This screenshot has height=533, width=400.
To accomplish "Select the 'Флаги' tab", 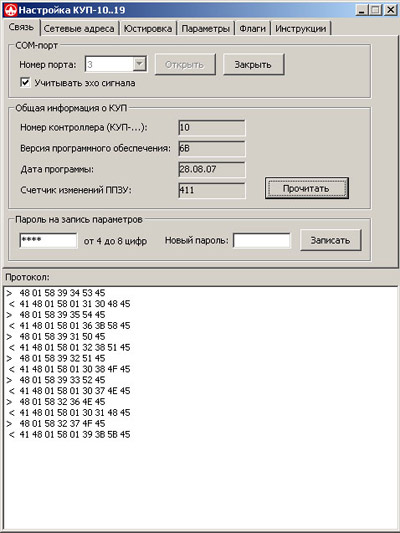I will (252, 29).
